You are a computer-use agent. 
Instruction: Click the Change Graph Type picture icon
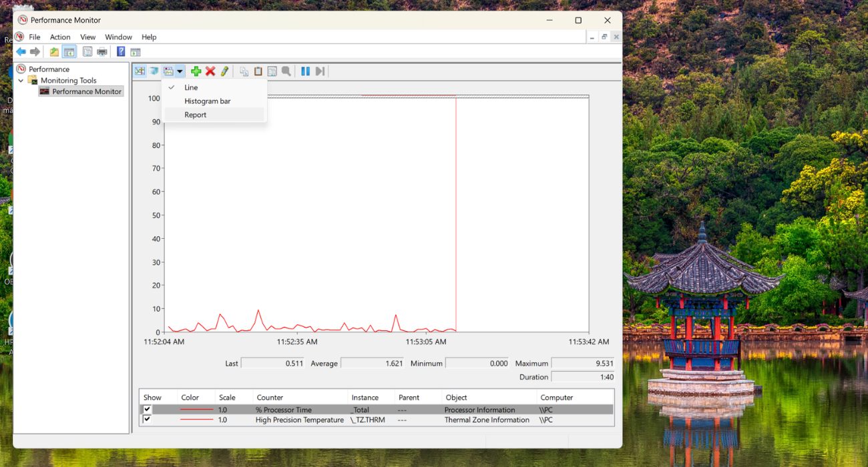[x=168, y=71]
